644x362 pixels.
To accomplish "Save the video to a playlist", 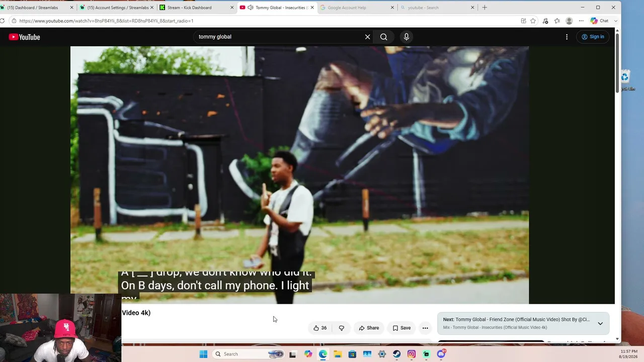I will coord(401,328).
